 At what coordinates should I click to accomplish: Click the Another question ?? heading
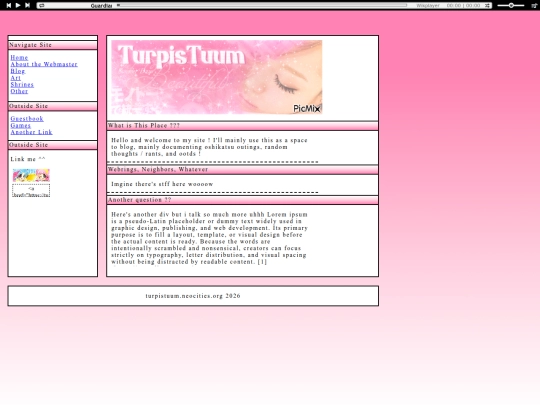(242, 200)
